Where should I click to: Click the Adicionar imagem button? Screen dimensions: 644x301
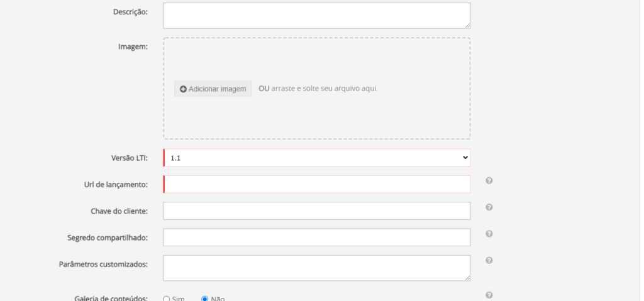pyautogui.click(x=213, y=89)
